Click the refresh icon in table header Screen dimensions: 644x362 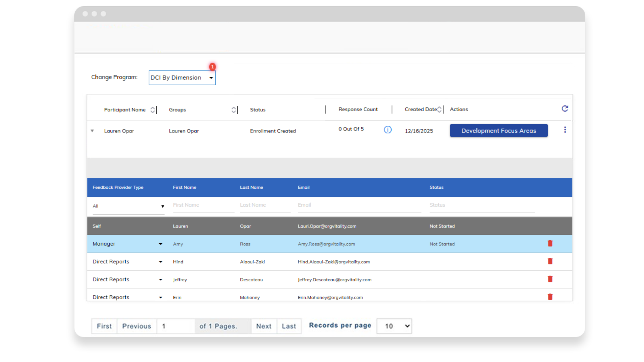pos(565,109)
